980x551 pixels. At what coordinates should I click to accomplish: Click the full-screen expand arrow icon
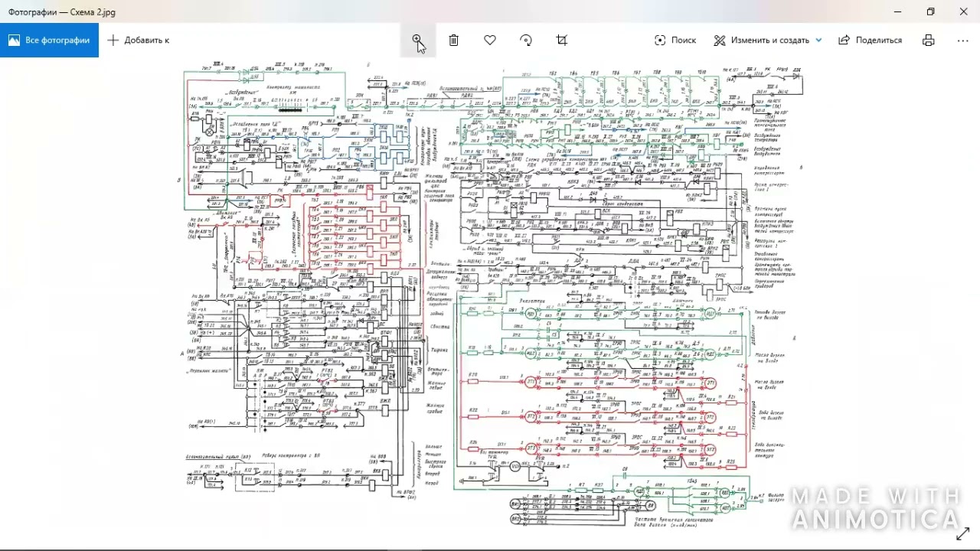point(962,533)
